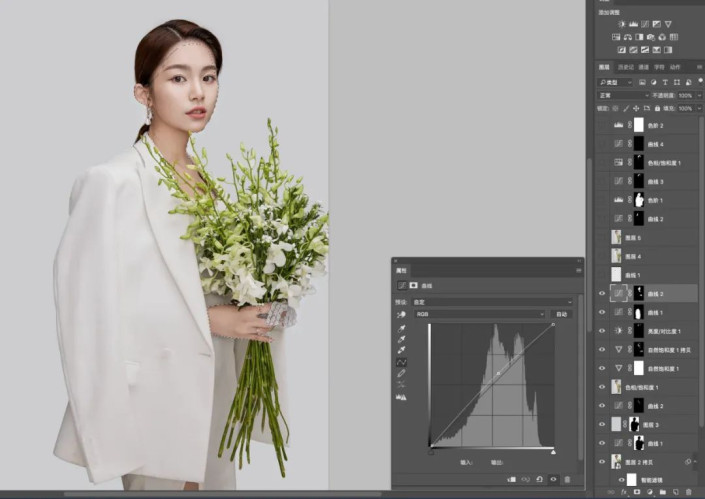Screen dimensions: 705x499
Task: Hide the selected 曲线 2 layer
Action: click(x=602, y=294)
